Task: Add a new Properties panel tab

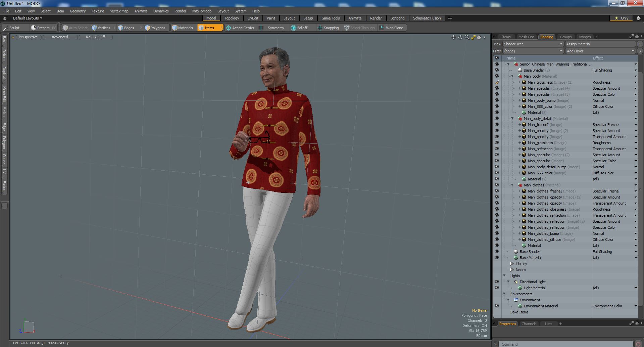Action: pos(560,324)
